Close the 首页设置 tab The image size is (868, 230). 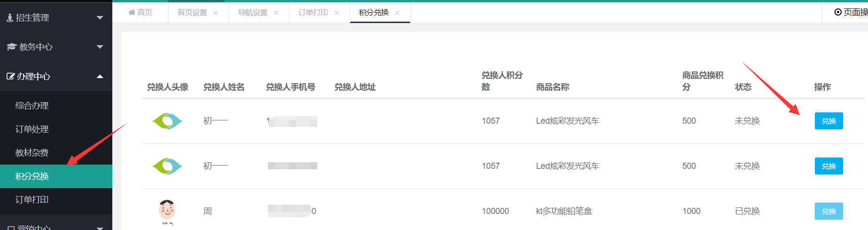(x=216, y=13)
